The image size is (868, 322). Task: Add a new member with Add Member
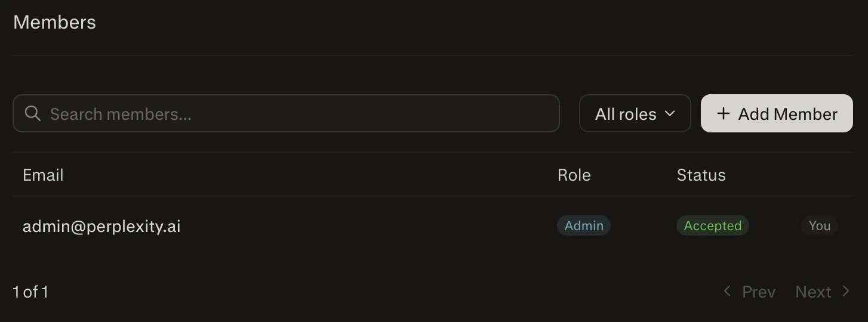777,113
